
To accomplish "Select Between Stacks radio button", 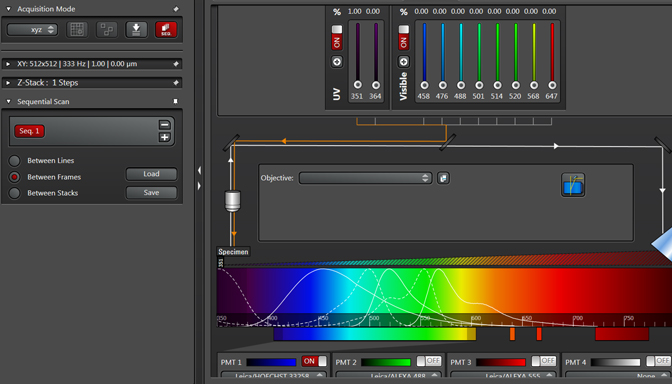I will pos(14,193).
